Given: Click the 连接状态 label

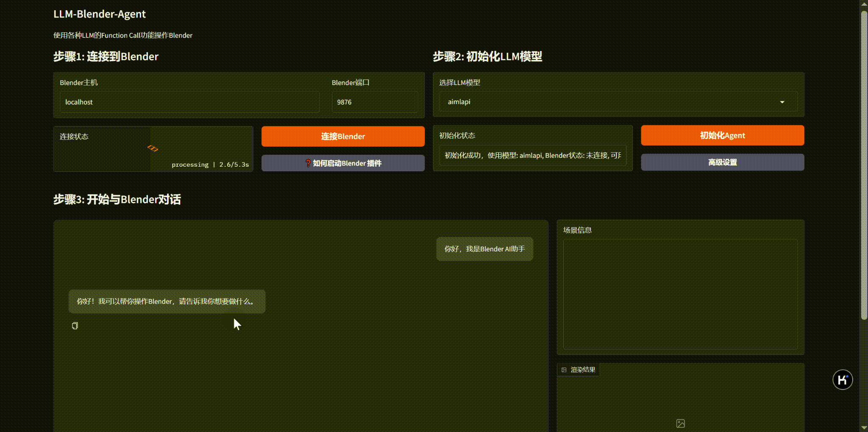Looking at the screenshot, I should (74, 136).
